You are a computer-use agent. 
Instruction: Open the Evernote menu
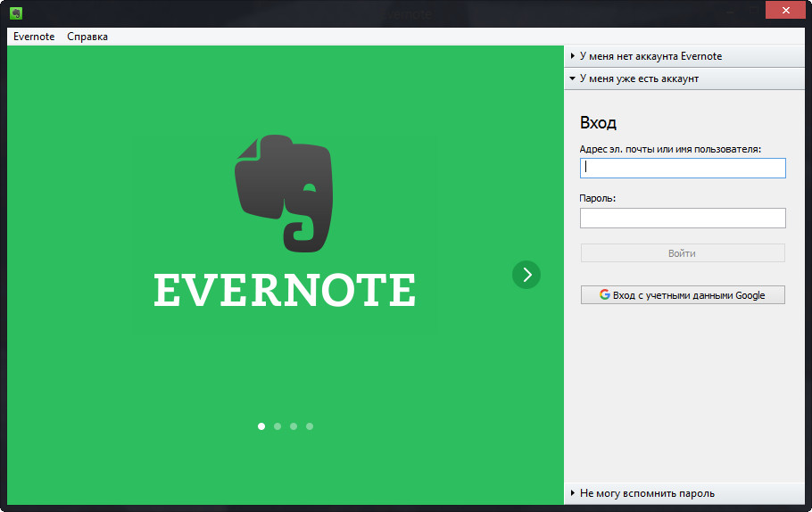tap(34, 37)
